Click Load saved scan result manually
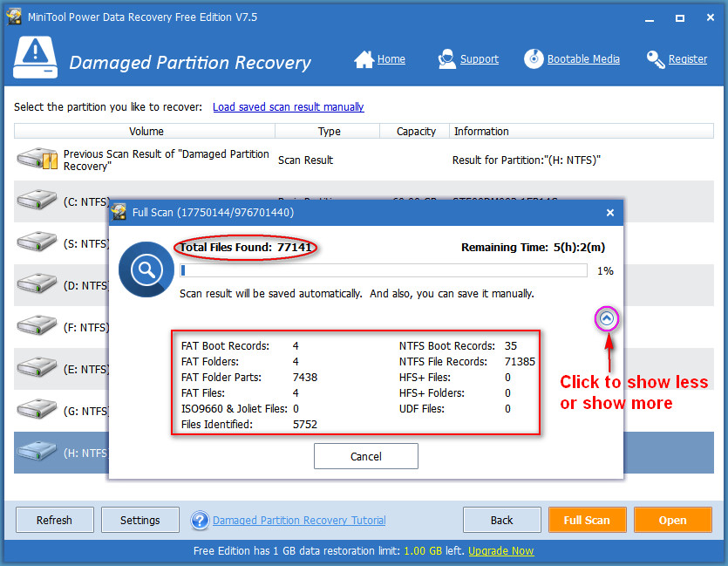 pyautogui.click(x=289, y=106)
